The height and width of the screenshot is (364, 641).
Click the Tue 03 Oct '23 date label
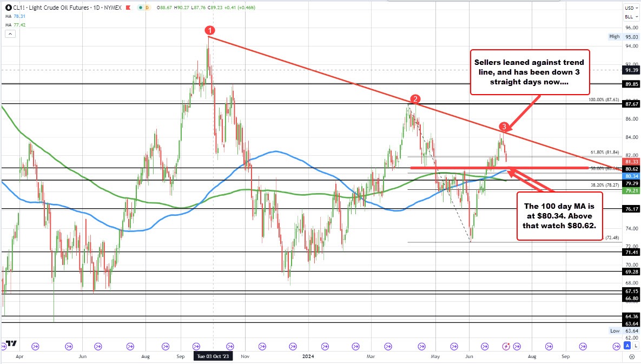[x=213, y=356]
